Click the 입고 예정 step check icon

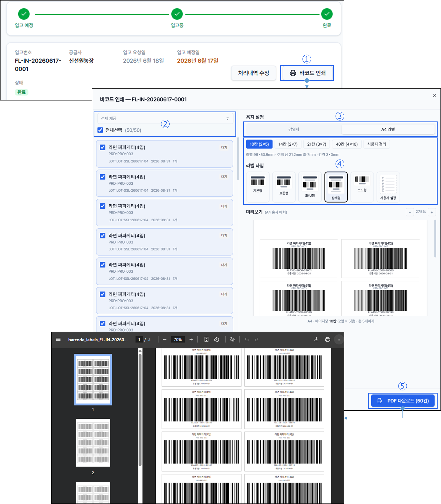point(24,14)
